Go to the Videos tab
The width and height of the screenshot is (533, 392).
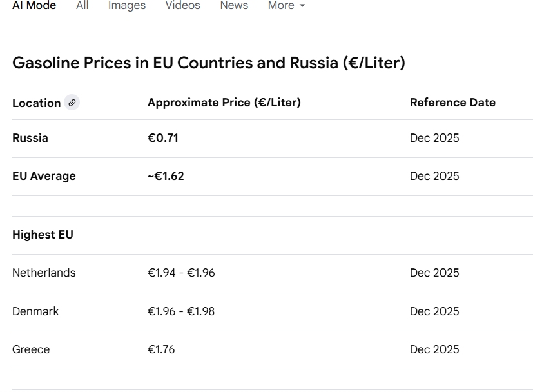coord(182,6)
